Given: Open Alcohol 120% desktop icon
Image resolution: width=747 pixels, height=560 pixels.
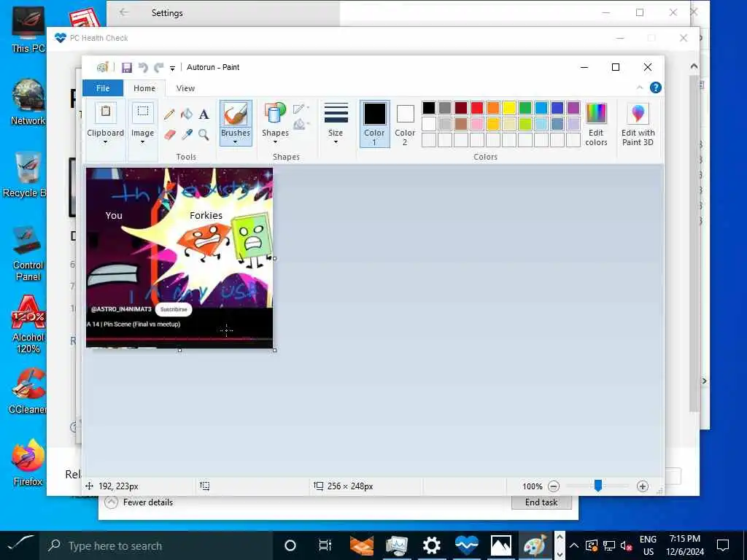Looking at the screenshot, I should click(28, 324).
